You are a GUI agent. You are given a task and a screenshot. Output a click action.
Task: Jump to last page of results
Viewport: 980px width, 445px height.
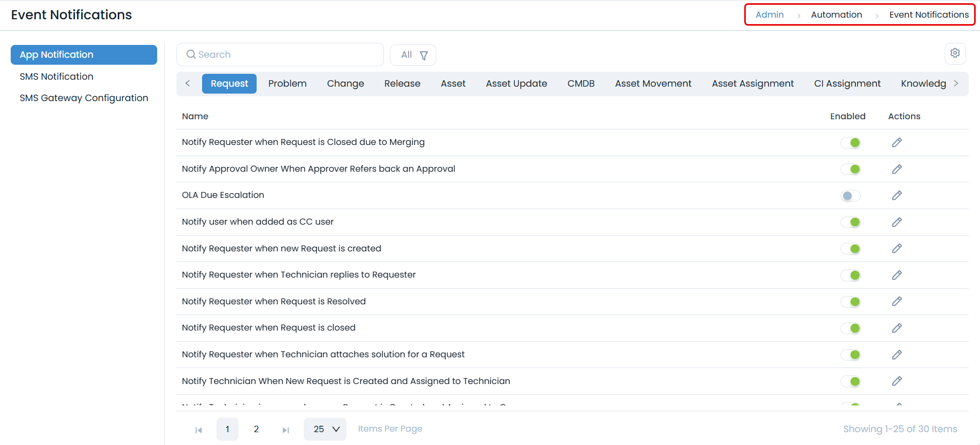[x=285, y=429]
